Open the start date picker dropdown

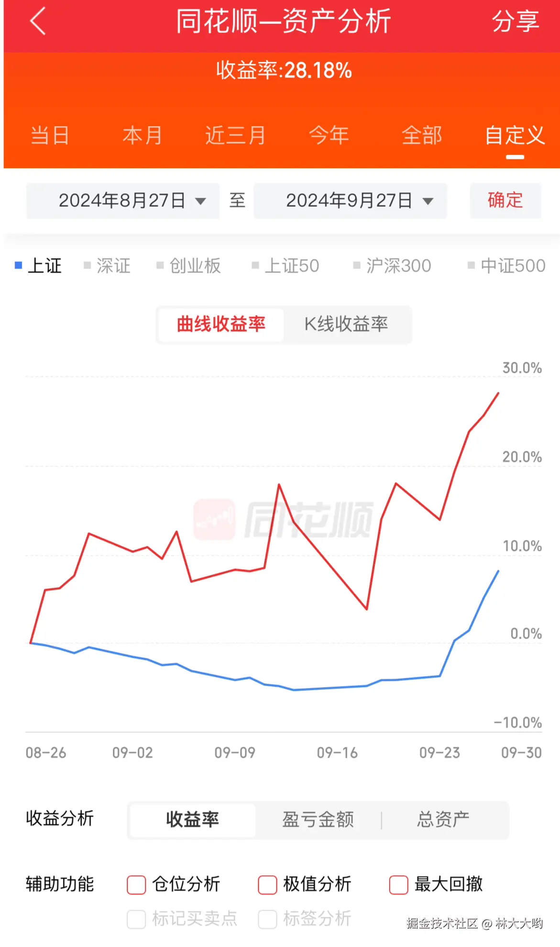(122, 201)
